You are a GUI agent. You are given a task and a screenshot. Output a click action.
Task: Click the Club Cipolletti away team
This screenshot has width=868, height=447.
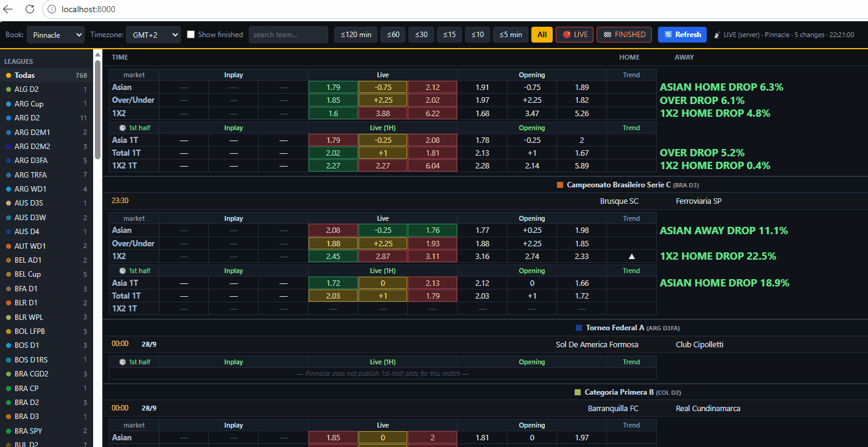[x=699, y=344]
